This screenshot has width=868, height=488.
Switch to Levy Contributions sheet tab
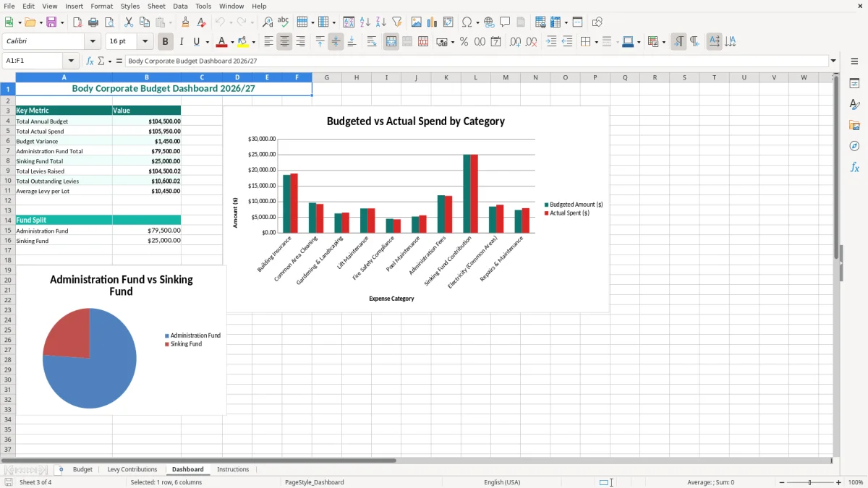point(132,469)
